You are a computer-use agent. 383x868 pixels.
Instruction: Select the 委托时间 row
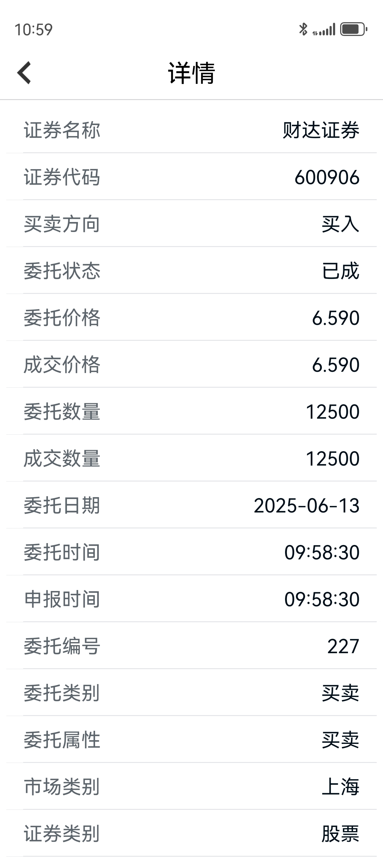pos(191,552)
